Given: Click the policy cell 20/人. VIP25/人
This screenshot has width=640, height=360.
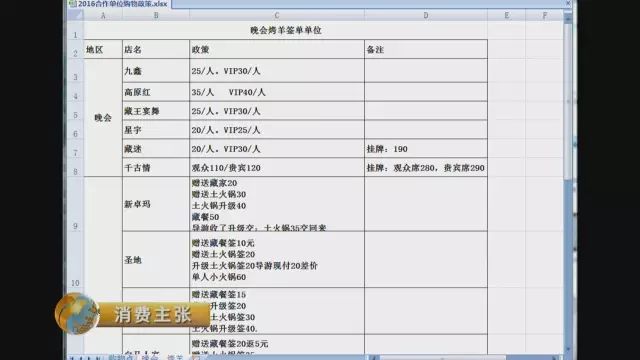Looking at the screenshot, I should click(277, 130).
